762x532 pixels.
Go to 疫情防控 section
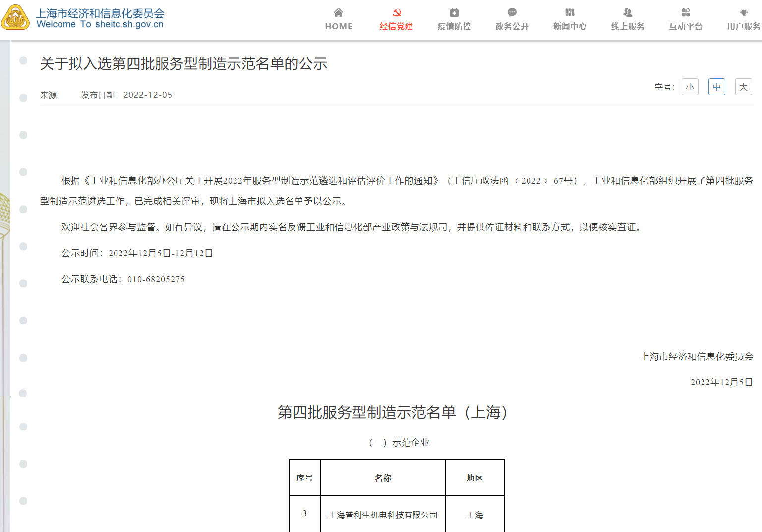click(454, 26)
